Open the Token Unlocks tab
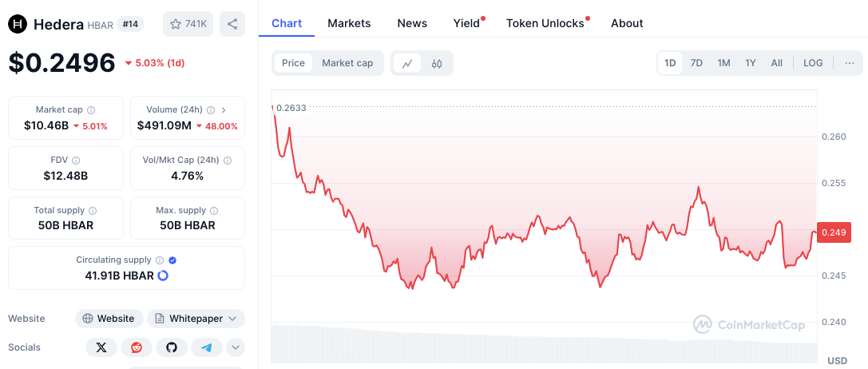This screenshot has width=868, height=369. [x=545, y=23]
